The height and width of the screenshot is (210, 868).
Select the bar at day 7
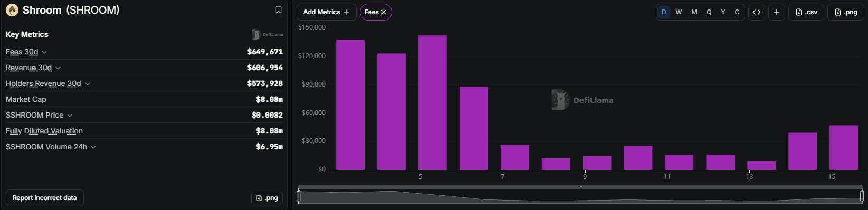tap(515, 157)
